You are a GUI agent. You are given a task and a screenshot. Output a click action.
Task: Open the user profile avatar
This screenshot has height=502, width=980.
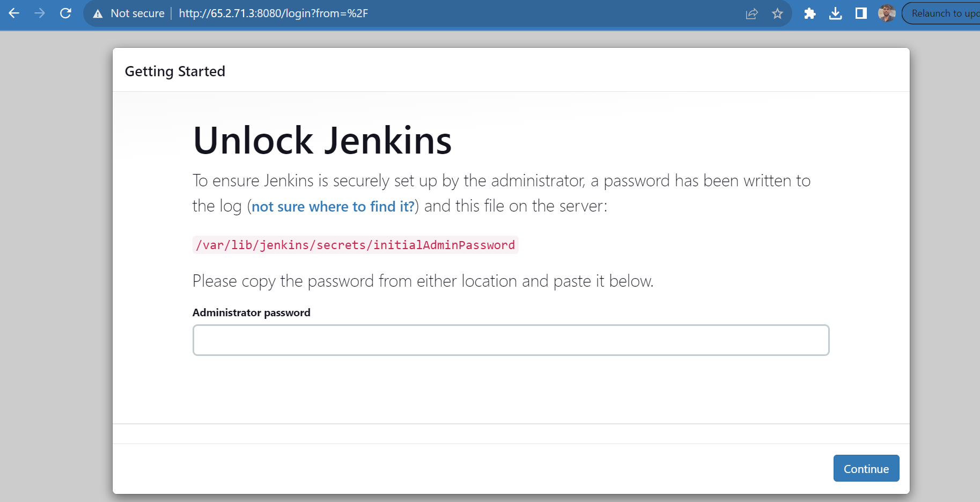[x=887, y=13]
